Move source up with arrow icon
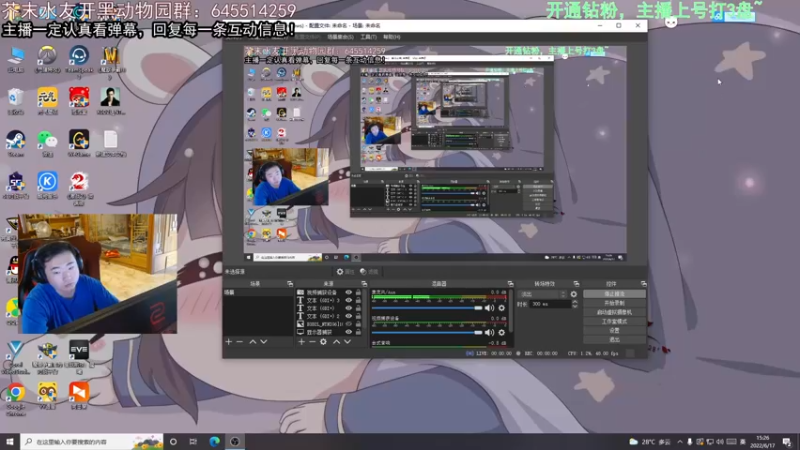 coord(336,341)
